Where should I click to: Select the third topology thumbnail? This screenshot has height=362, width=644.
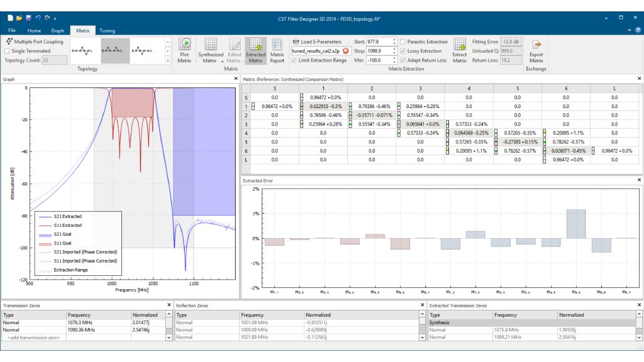point(142,49)
